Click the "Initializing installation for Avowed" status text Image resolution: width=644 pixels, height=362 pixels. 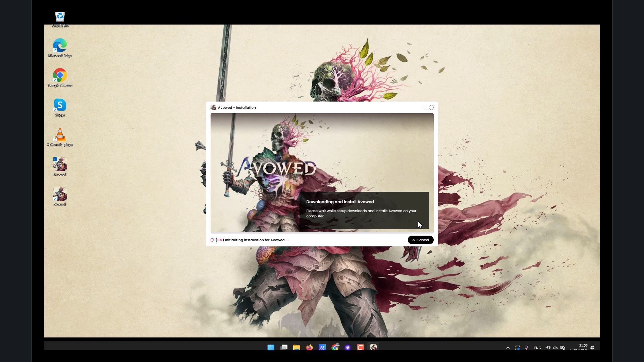pos(255,240)
